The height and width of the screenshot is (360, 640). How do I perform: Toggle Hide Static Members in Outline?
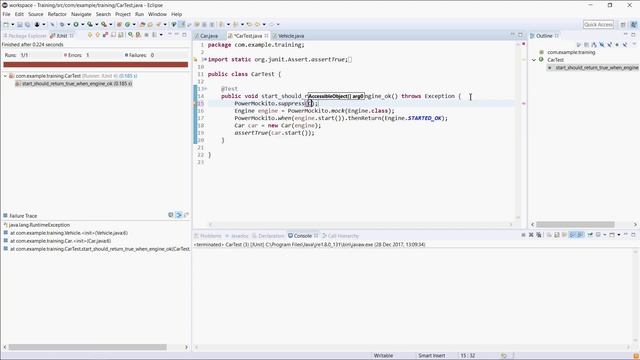click(x=609, y=44)
